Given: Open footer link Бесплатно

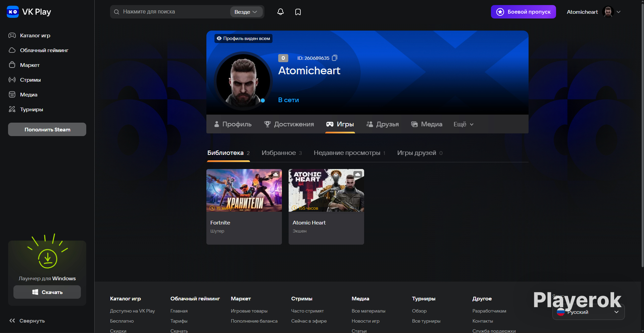Looking at the screenshot, I should pyautogui.click(x=122, y=321).
